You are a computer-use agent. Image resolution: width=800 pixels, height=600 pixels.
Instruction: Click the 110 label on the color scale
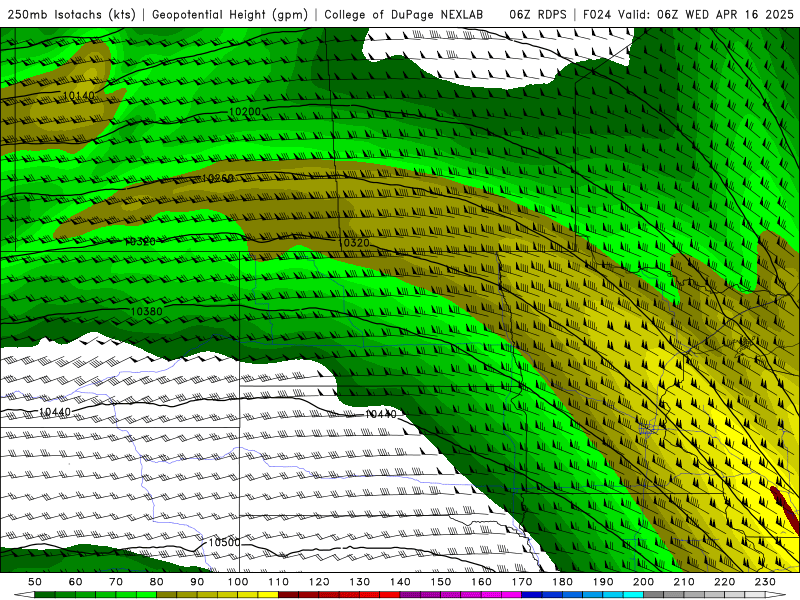pyautogui.click(x=279, y=582)
